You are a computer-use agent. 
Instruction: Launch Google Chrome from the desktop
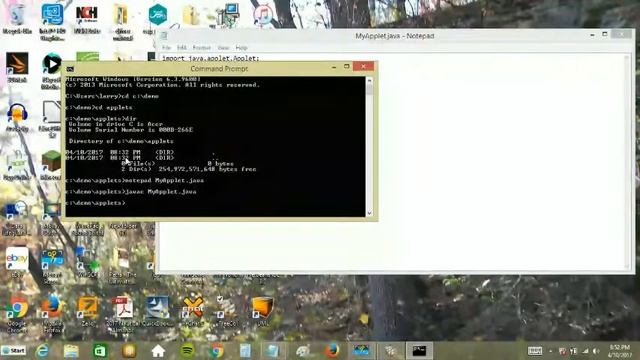point(17,307)
